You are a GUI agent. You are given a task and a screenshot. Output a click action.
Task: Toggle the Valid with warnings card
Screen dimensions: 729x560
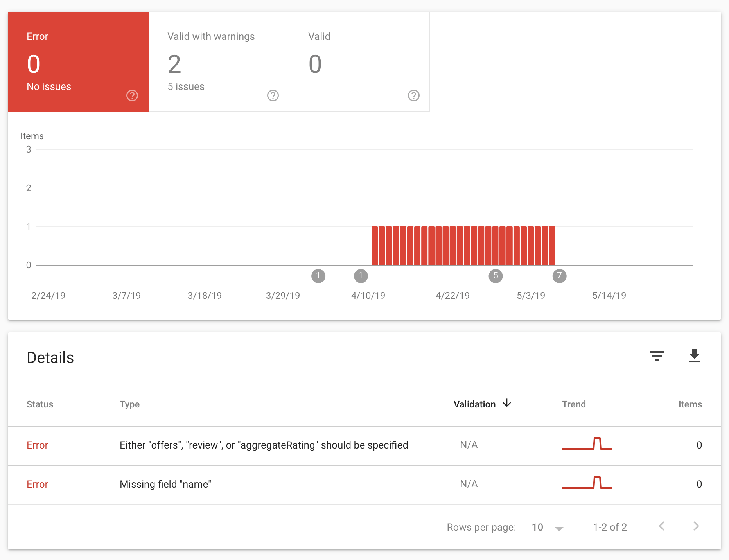(x=219, y=61)
